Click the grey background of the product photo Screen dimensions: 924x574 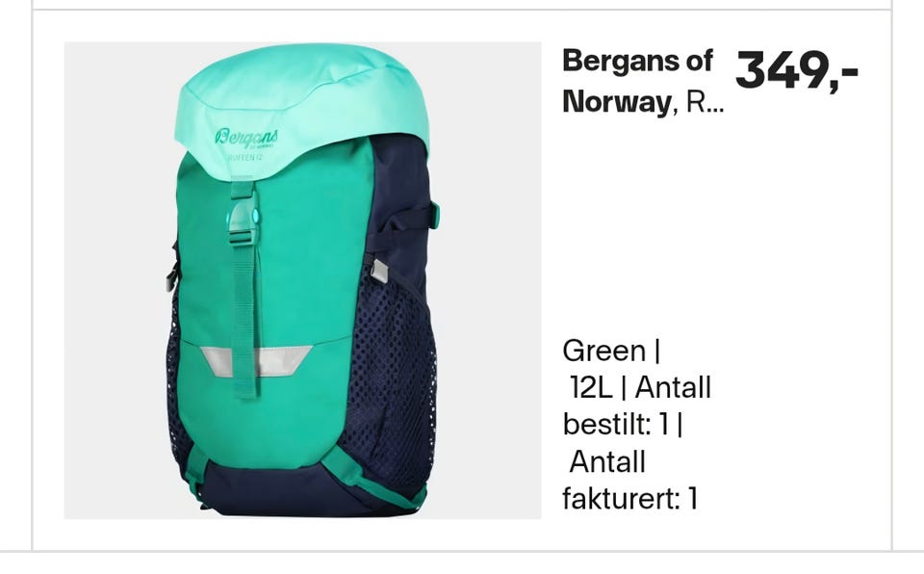click(483, 295)
